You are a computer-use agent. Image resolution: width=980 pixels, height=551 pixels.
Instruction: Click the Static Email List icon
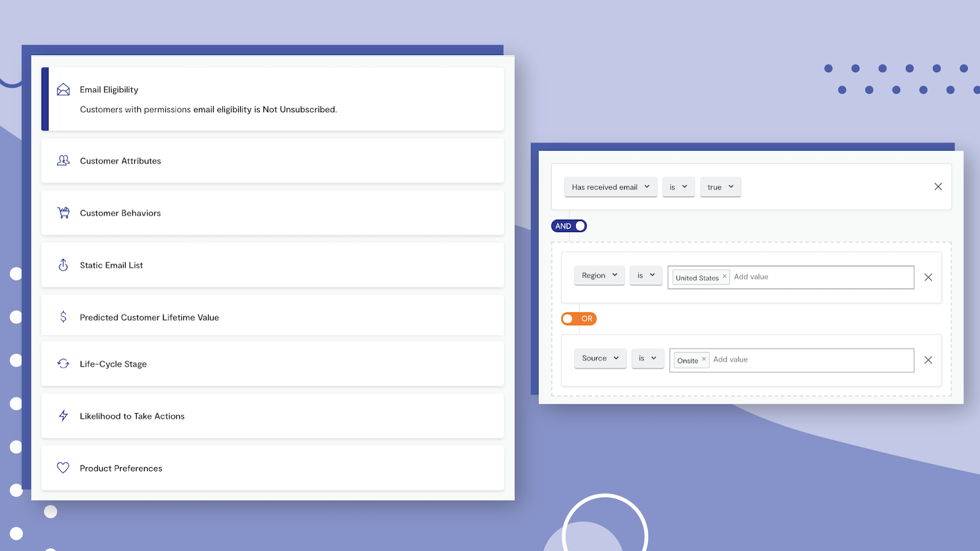click(x=63, y=264)
